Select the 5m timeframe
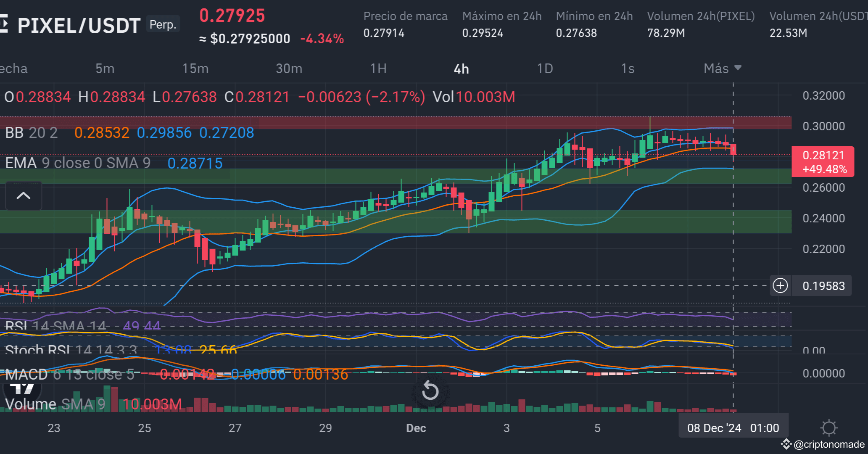Image resolution: width=868 pixels, height=454 pixels. click(105, 69)
